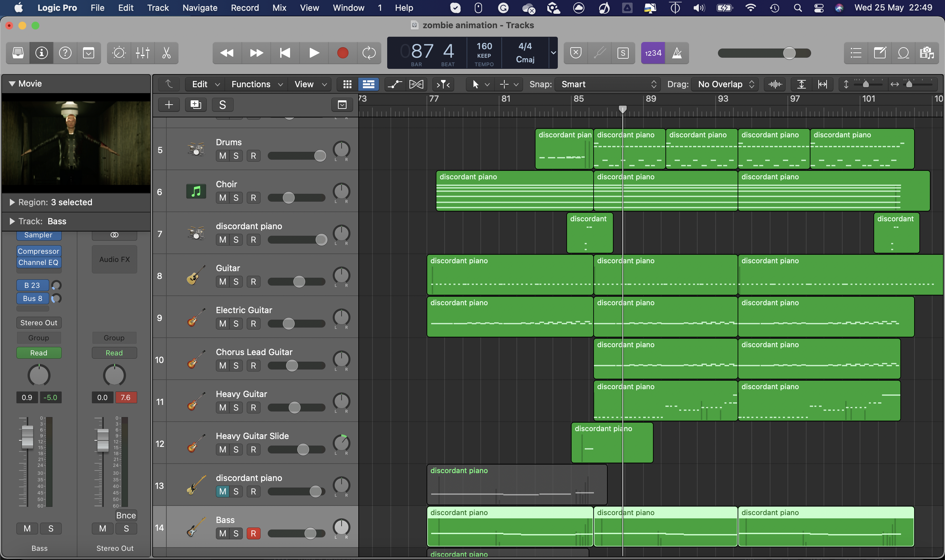
Task: Open the Window menu
Action: coord(348,8)
